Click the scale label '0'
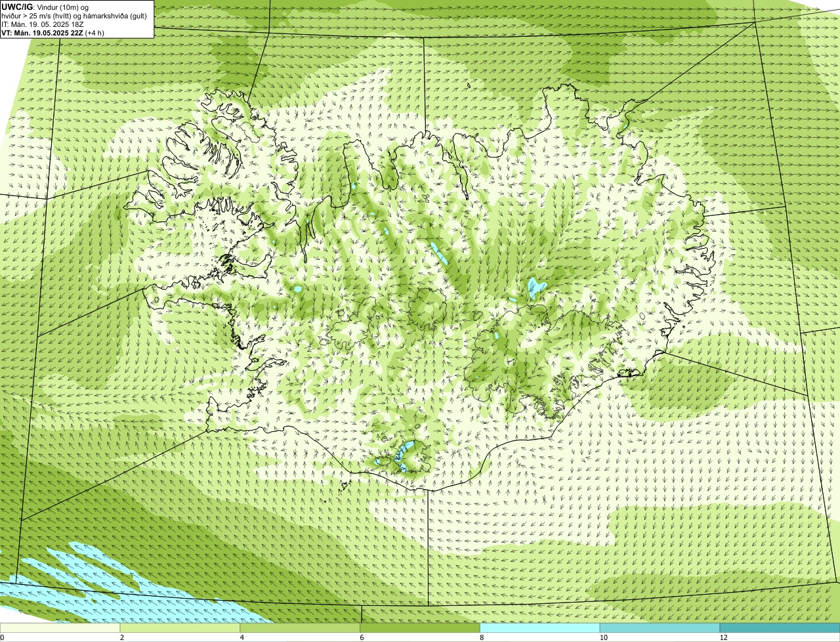The height and width of the screenshot is (642, 840). 2,637
